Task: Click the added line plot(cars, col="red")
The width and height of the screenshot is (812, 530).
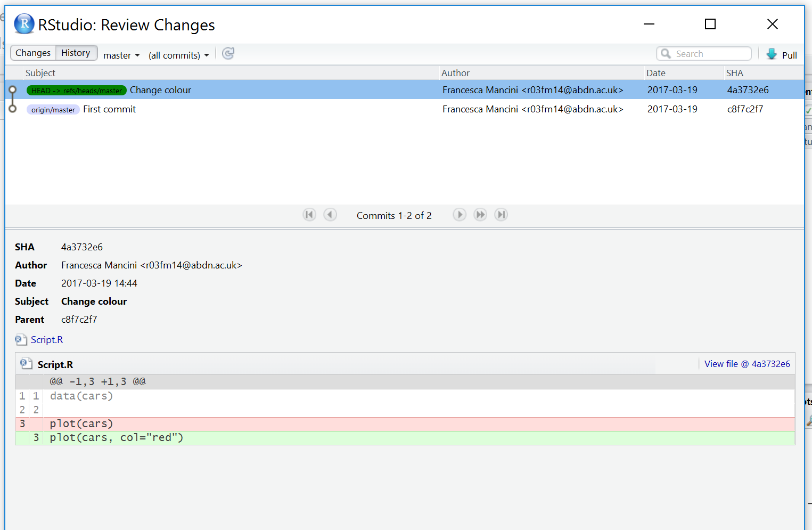Action: pyautogui.click(x=405, y=438)
